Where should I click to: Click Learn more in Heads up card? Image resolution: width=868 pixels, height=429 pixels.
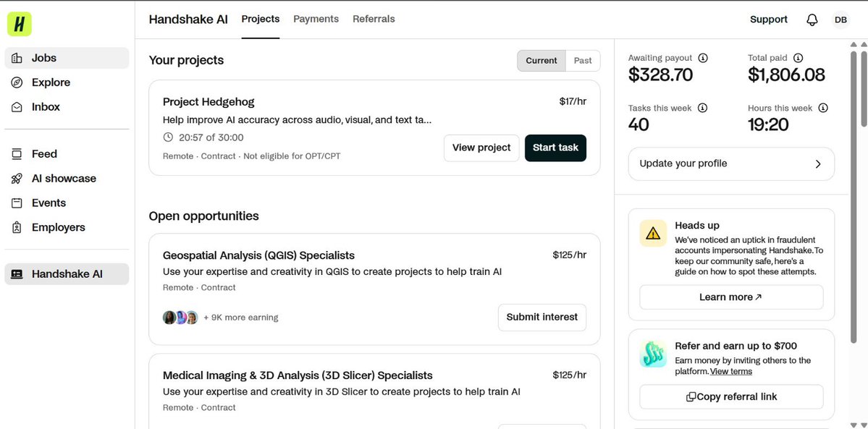pos(731,297)
